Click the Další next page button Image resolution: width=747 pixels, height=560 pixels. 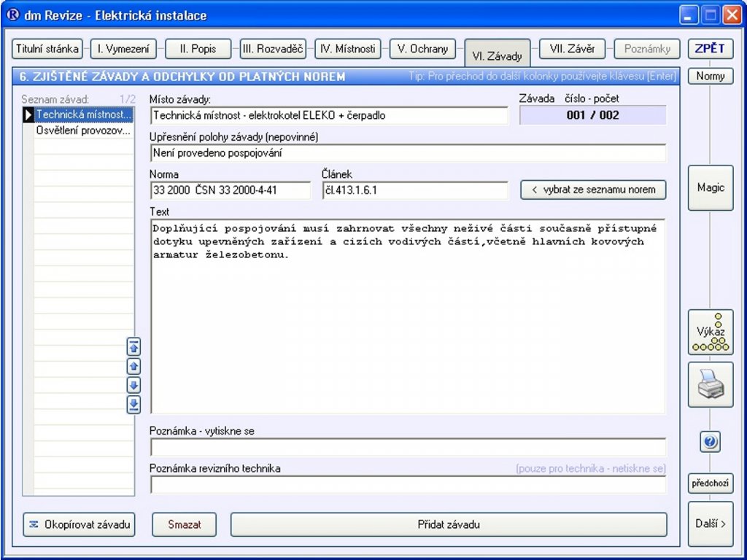pyautogui.click(x=710, y=524)
